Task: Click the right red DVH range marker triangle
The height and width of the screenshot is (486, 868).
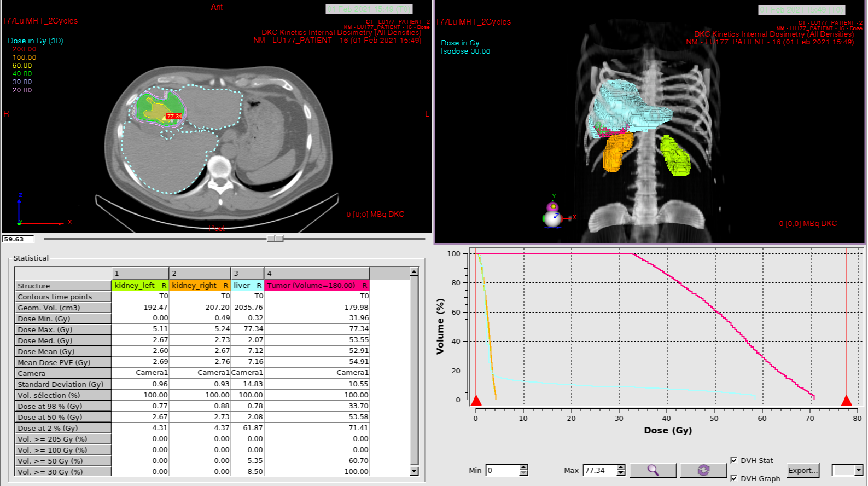Action: (x=846, y=401)
